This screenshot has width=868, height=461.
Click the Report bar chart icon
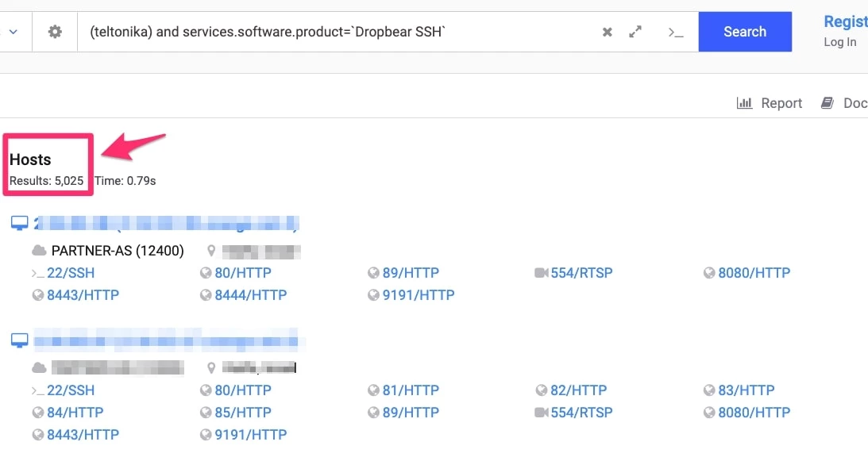(x=744, y=103)
